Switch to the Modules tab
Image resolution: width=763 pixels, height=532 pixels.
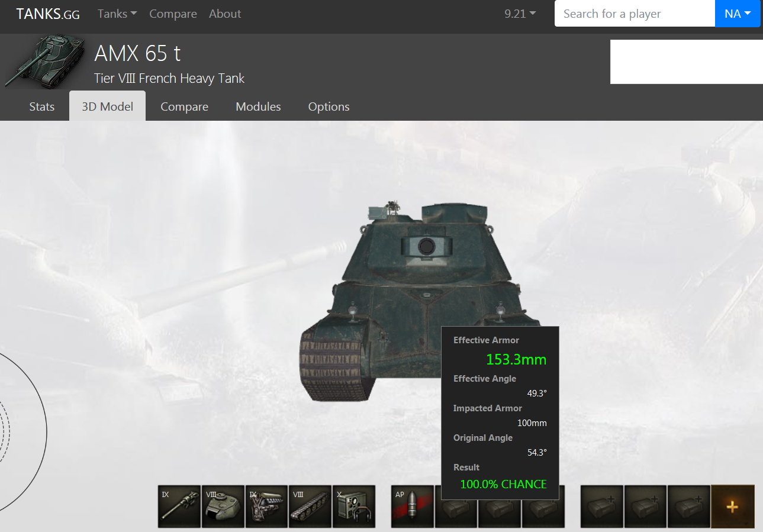click(258, 107)
